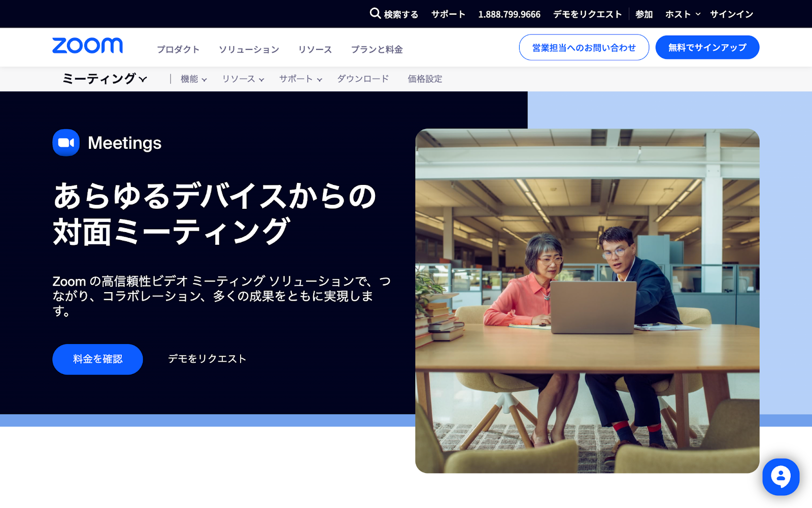
Task: Open the リソース submenu in secondary bar
Action: pos(243,79)
